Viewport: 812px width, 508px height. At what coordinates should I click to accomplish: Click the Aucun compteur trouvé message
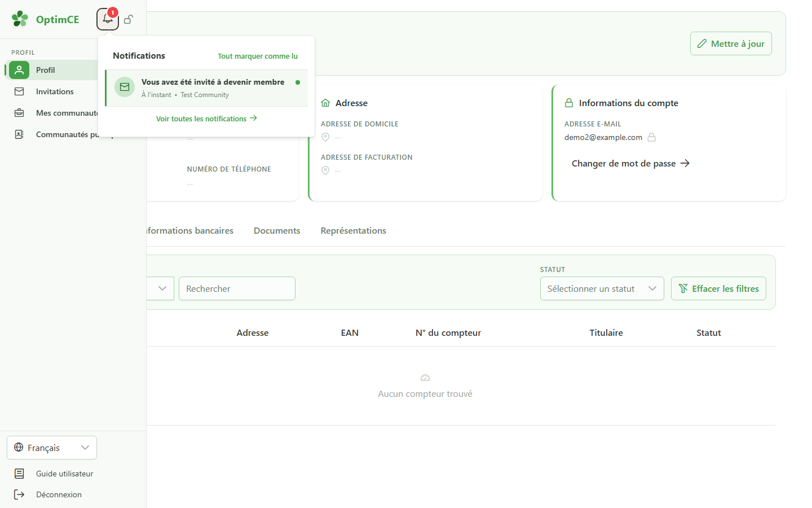pyautogui.click(x=425, y=393)
